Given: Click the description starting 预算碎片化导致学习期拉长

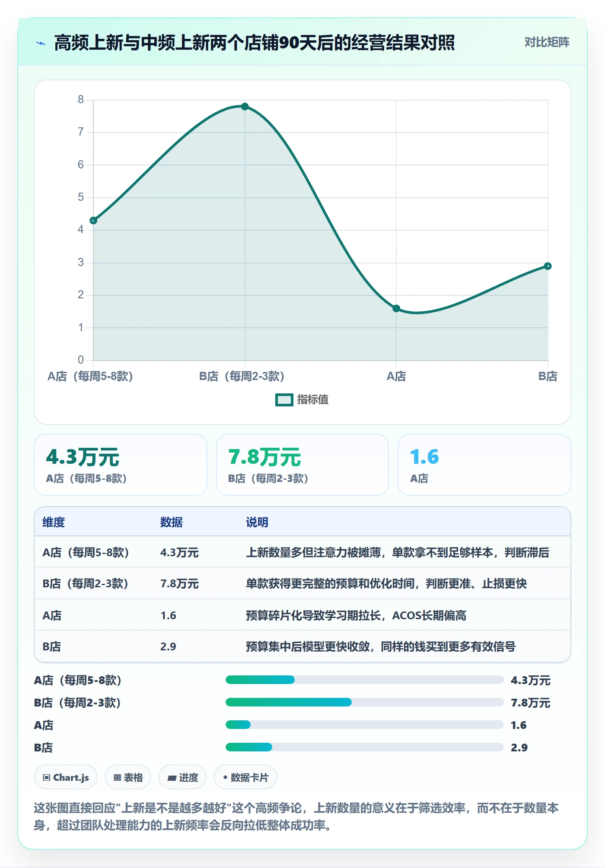Looking at the screenshot, I should 356,615.
